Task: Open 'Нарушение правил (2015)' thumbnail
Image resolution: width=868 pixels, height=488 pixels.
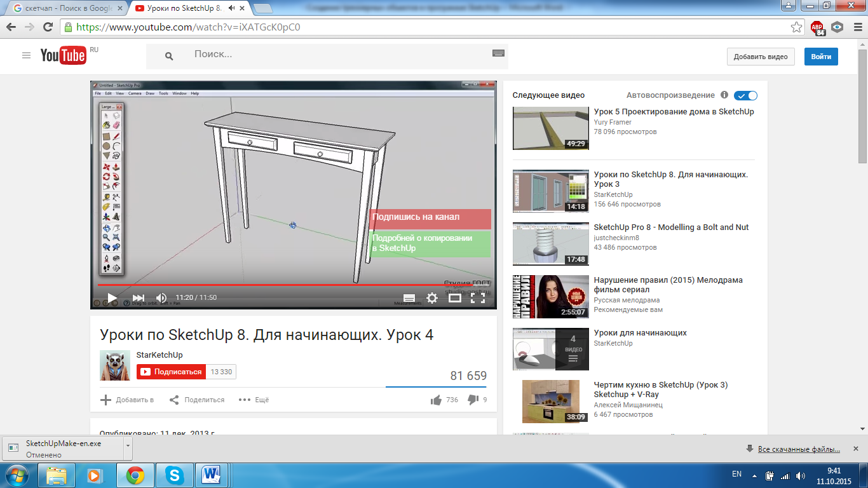Action: pos(551,296)
